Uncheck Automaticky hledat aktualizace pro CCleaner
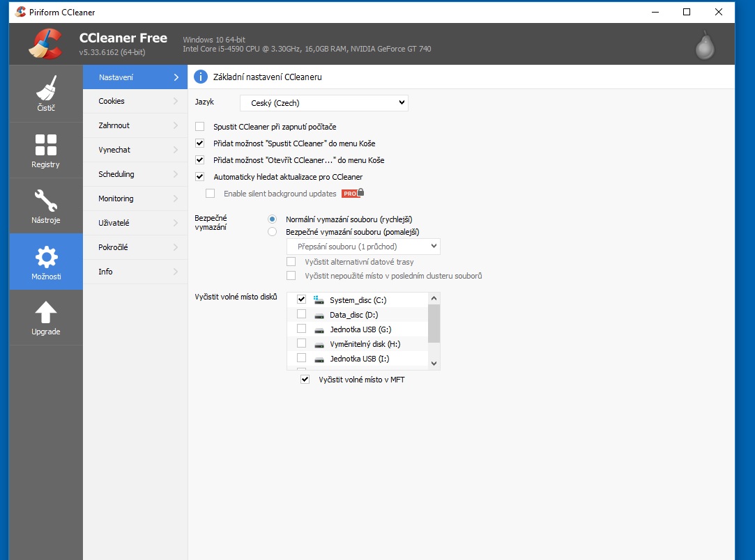 click(x=200, y=177)
